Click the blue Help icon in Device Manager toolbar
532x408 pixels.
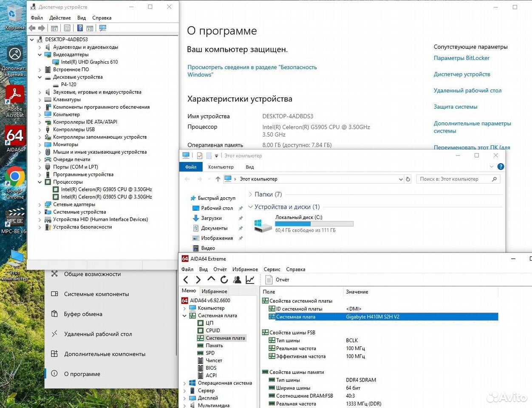(x=80, y=28)
